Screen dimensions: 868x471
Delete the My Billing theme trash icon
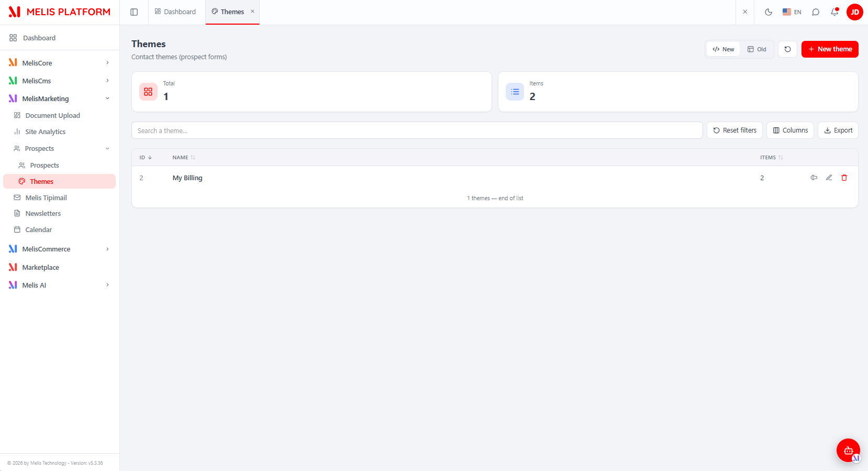pos(844,178)
